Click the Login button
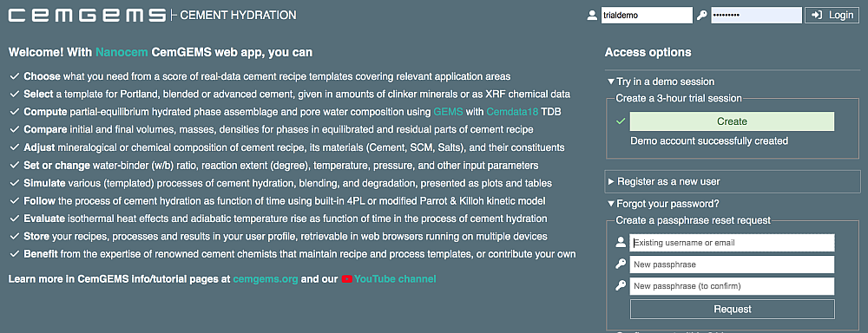Viewport: 868px width, 333px height. [x=832, y=16]
